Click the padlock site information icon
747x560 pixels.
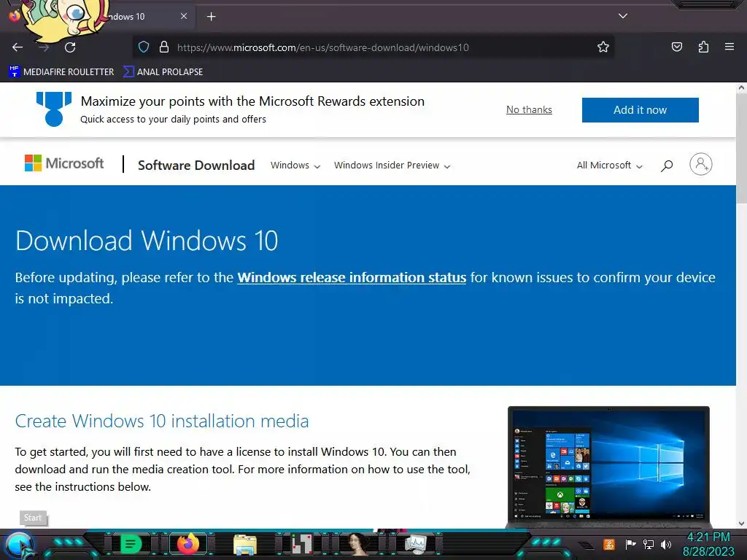point(164,47)
